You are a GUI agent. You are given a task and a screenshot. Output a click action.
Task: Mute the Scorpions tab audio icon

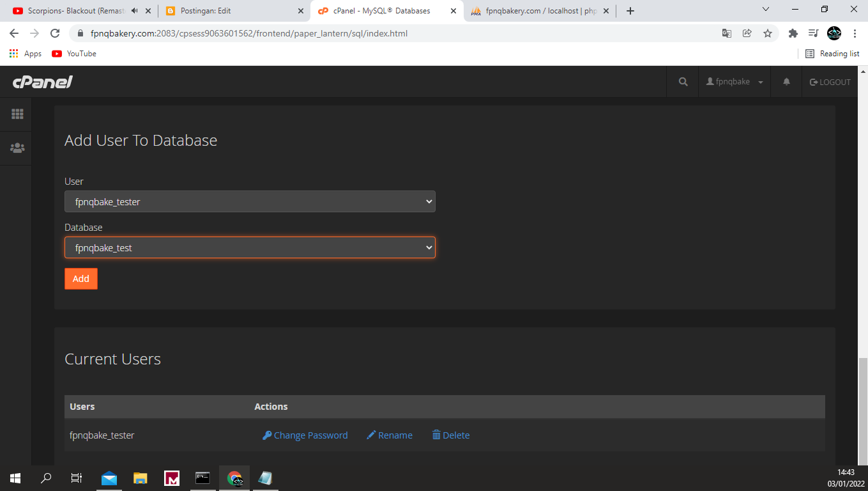(134, 11)
